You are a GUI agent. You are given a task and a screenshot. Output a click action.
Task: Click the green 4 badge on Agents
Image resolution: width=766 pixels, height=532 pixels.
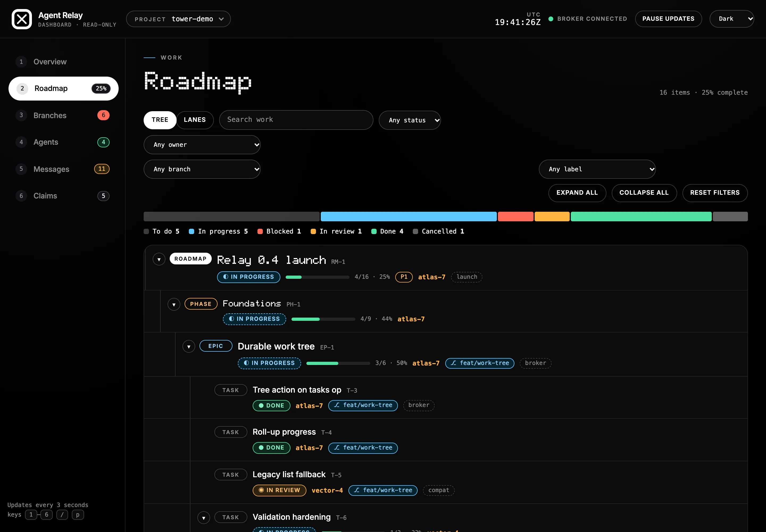[x=103, y=142]
